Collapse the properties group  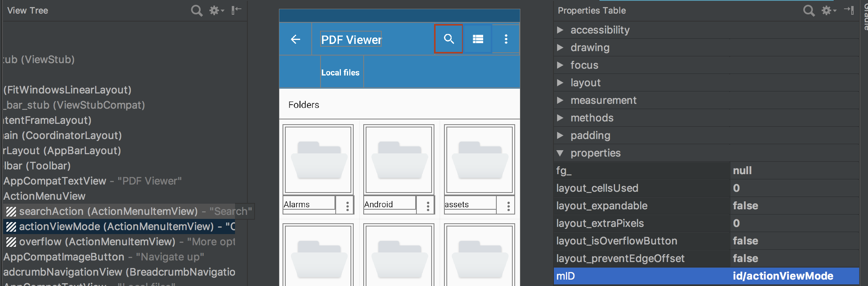click(560, 153)
